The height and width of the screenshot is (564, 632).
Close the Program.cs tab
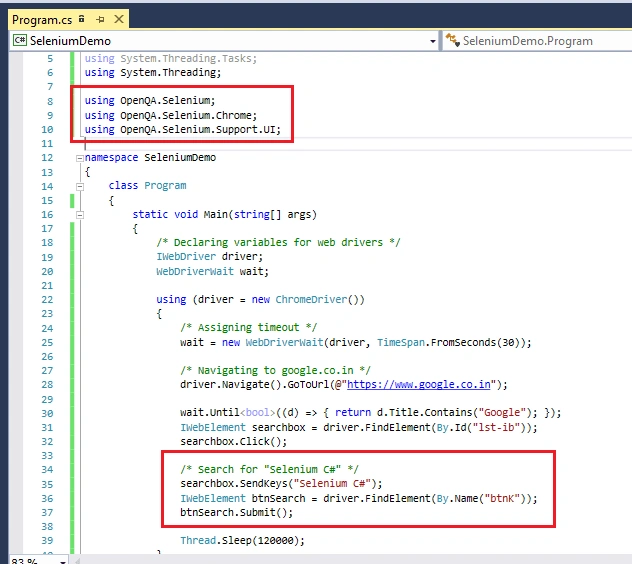[119, 19]
